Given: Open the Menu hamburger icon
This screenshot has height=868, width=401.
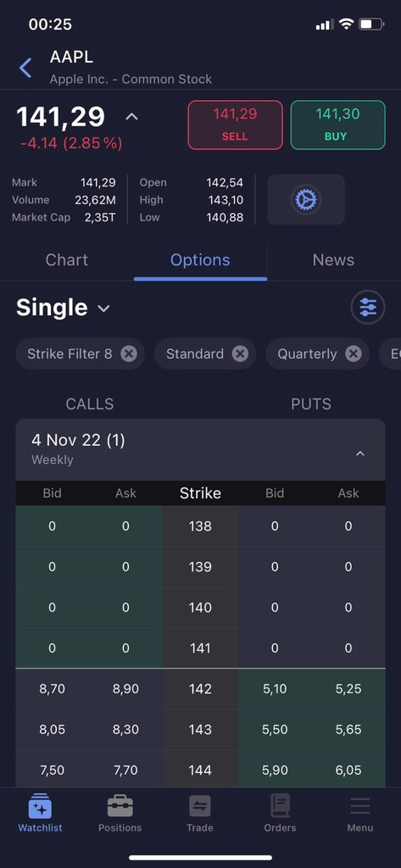Looking at the screenshot, I should 360,806.
